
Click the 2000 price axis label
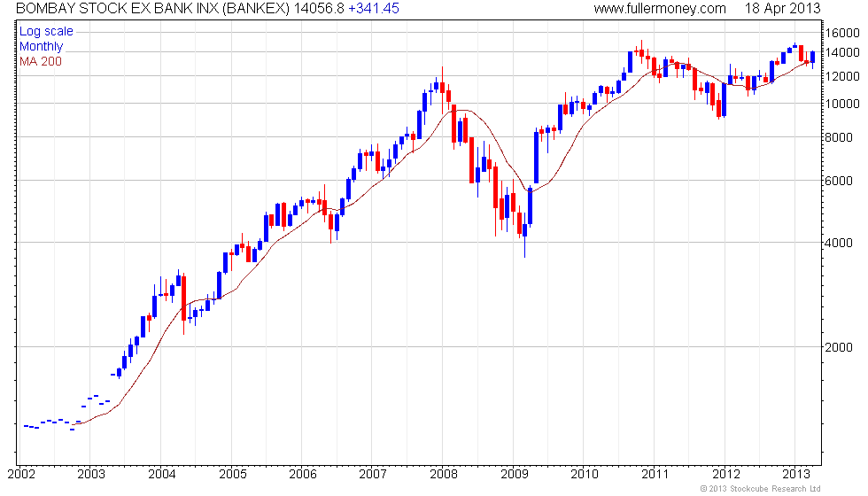coord(839,347)
